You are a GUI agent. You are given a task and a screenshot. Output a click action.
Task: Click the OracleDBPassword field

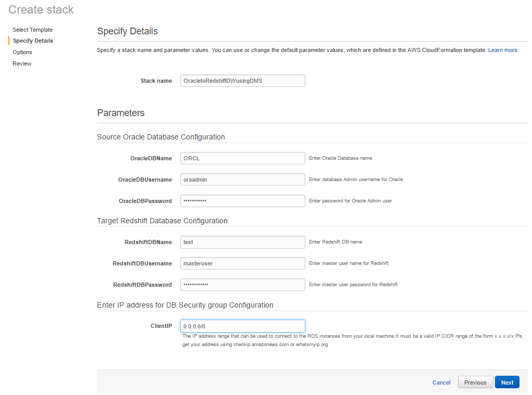(x=242, y=200)
